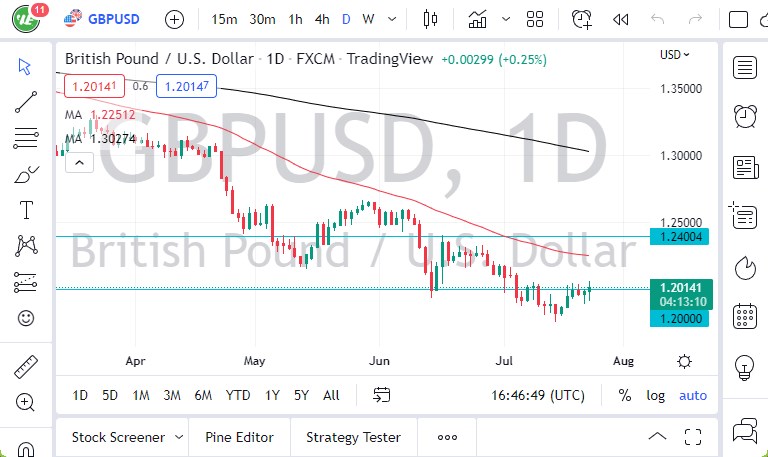Click the replay rewind icon
This screenshot has height=457, width=768.
pyautogui.click(x=621, y=19)
